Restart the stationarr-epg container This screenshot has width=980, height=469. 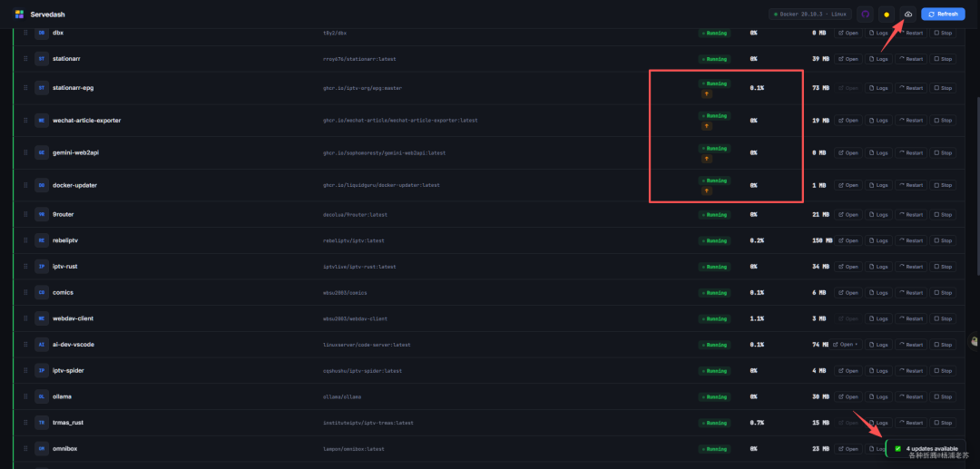[911, 88]
